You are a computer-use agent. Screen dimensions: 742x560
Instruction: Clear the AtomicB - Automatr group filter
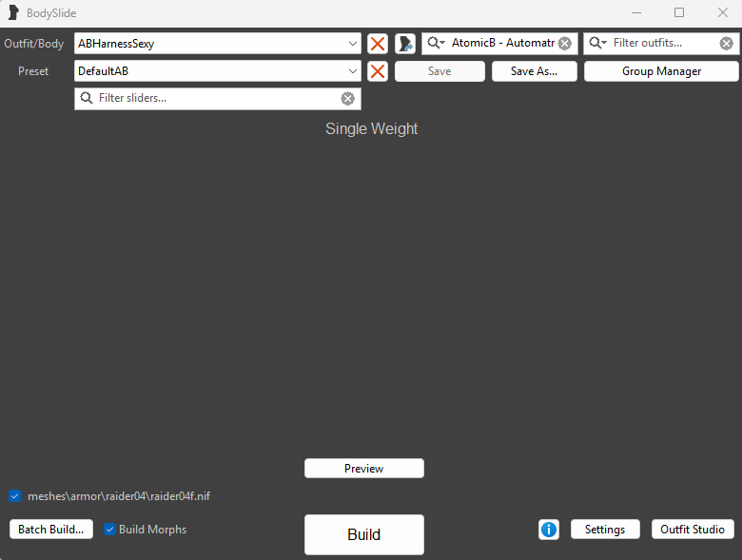click(564, 44)
